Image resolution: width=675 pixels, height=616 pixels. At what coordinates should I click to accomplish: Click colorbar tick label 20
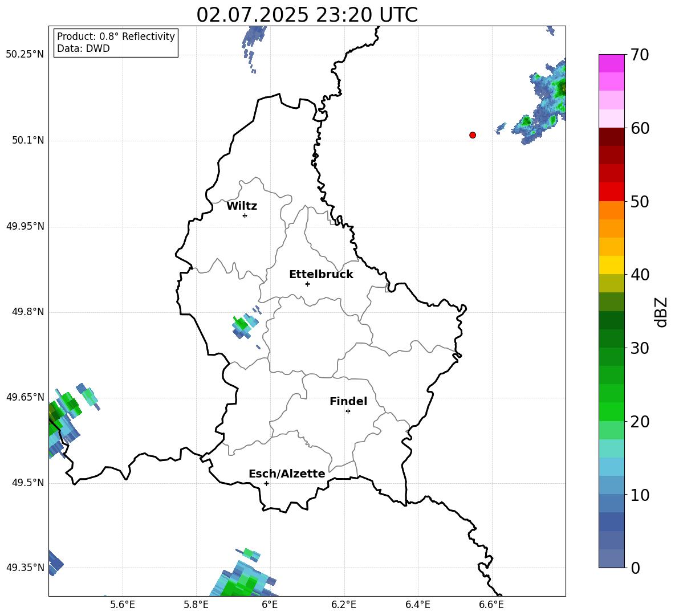640,422
